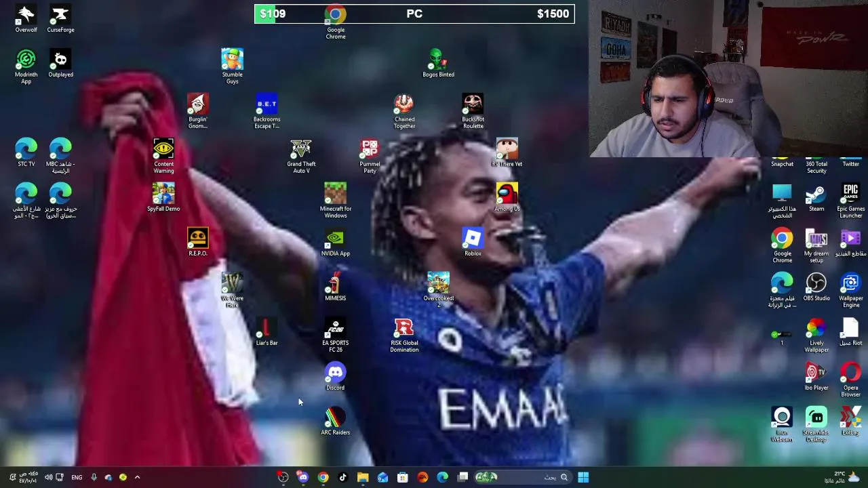Click the microphone tray icon
868x488 pixels.
click(94, 477)
